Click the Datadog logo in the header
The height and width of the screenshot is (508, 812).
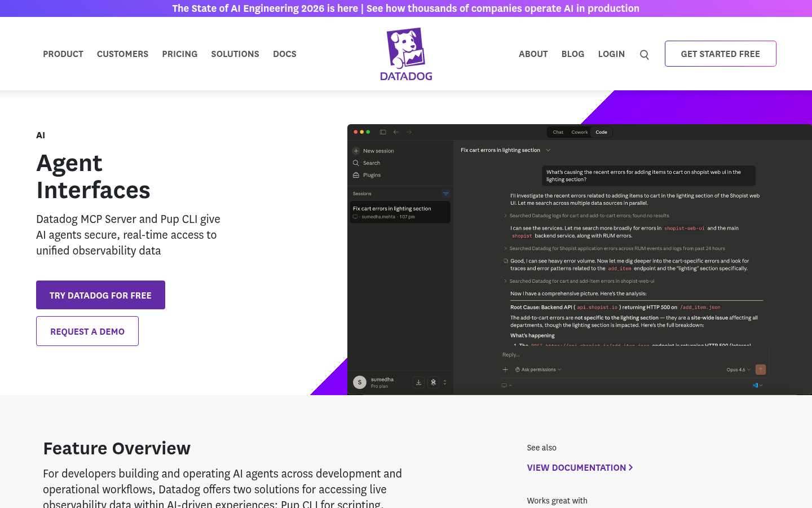tap(406, 54)
